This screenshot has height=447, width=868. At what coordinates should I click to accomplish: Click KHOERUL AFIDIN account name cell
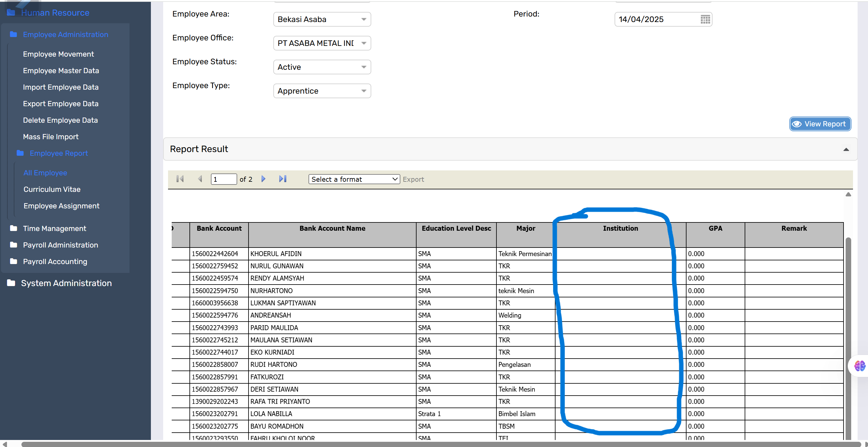click(332, 254)
